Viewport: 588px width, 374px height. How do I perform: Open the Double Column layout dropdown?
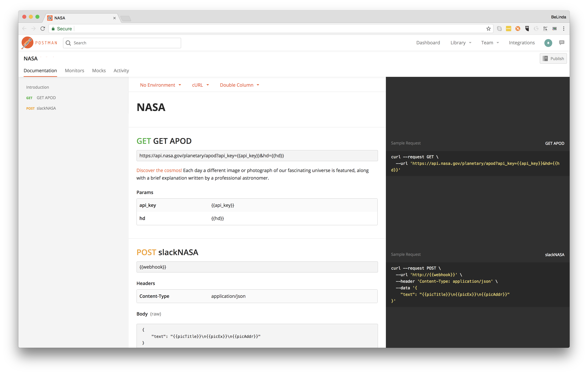point(239,85)
